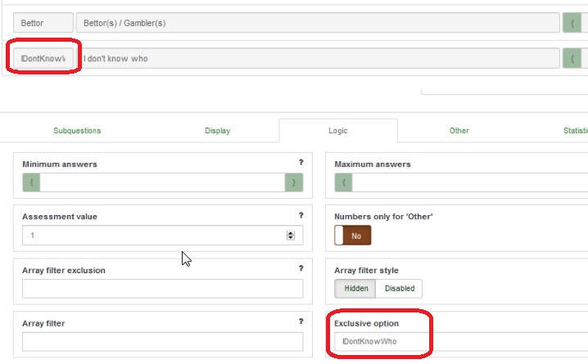Image resolution: width=588 pixels, height=364 pixels.
Task: Select Disabled array filter style
Action: (400, 288)
